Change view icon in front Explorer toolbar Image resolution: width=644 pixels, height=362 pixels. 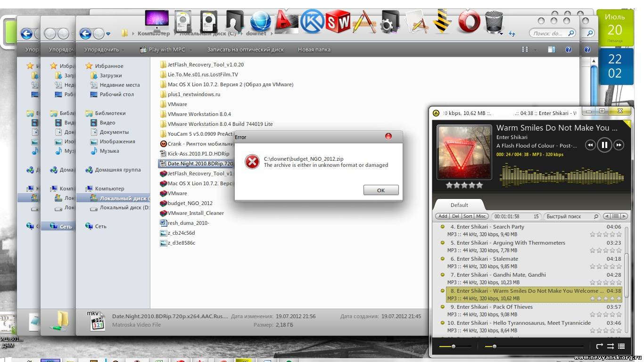pyautogui.click(x=525, y=49)
